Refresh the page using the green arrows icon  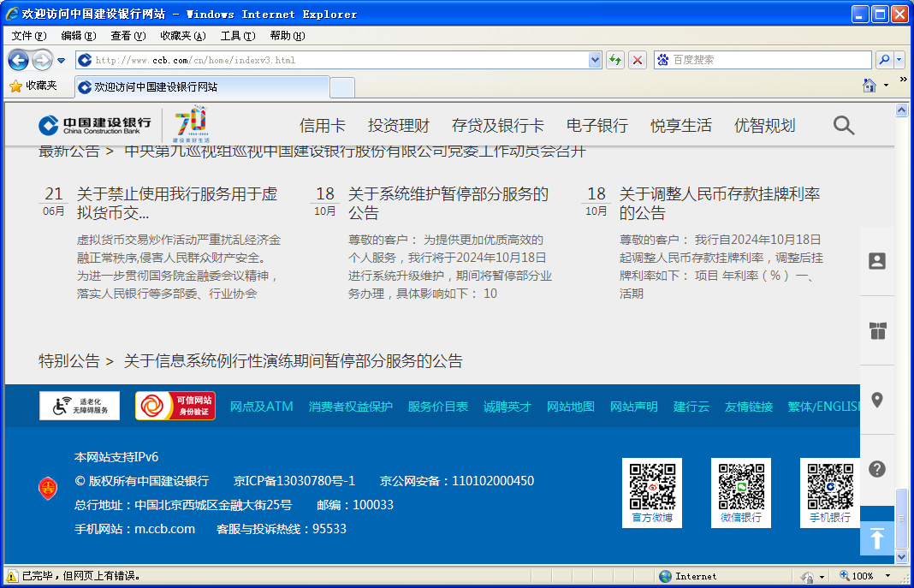(x=615, y=59)
